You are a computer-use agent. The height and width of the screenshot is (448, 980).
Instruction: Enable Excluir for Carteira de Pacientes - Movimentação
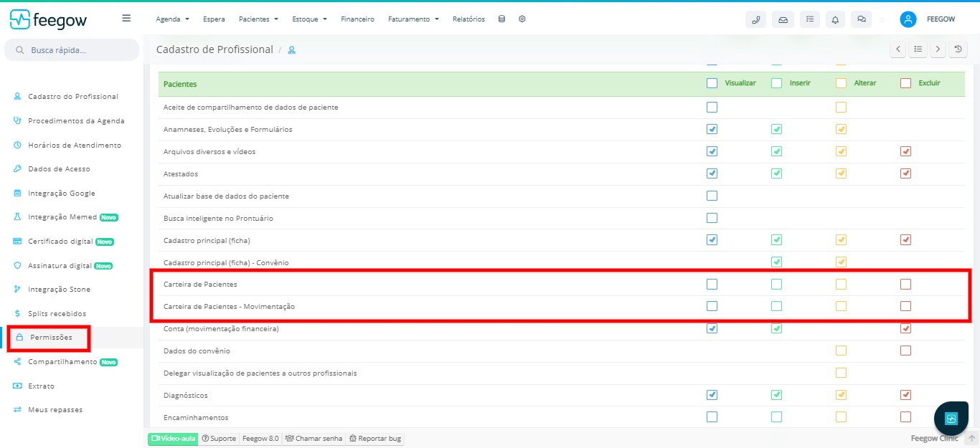905,306
